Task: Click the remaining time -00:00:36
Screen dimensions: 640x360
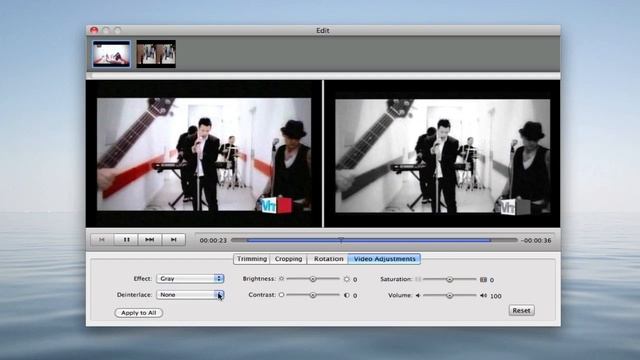Action: point(536,240)
